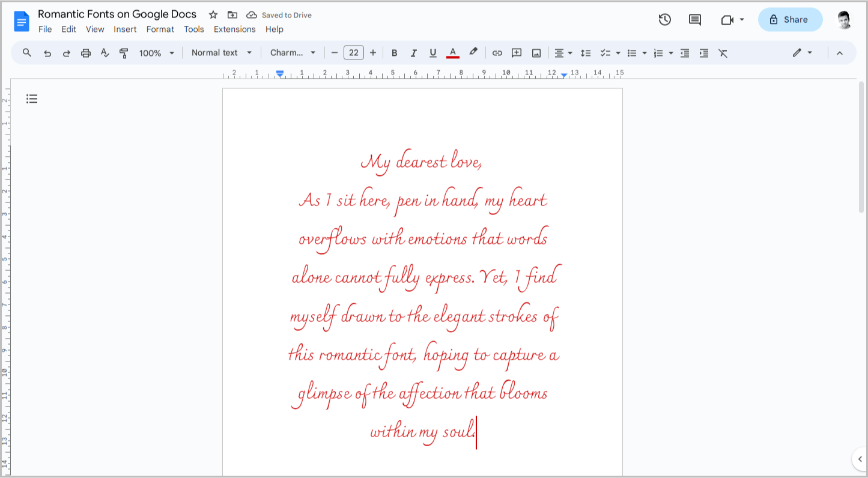The image size is (868, 478).
Task: Increase paragraph indent
Action: tap(704, 53)
